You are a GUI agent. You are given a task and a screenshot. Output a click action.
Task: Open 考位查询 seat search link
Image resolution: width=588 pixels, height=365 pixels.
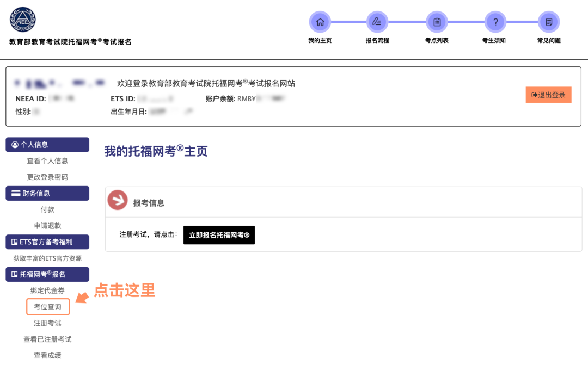pyautogui.click(x=47, y=307)
